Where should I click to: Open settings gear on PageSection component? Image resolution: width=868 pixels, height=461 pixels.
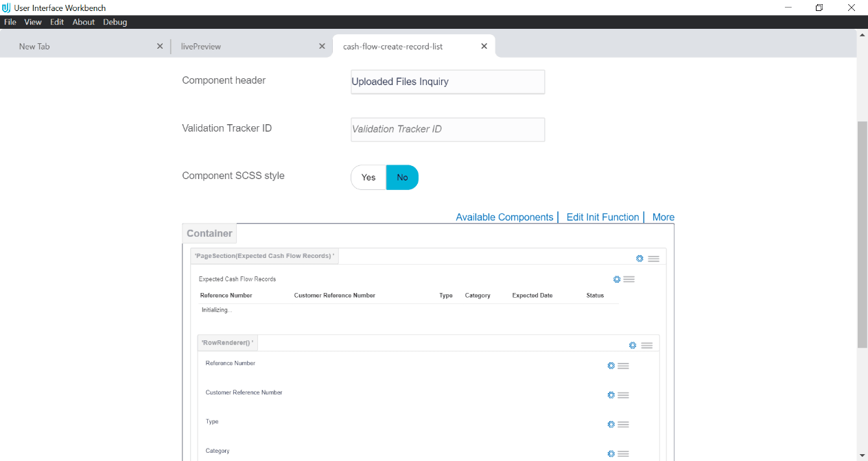[x=640, y=258]
